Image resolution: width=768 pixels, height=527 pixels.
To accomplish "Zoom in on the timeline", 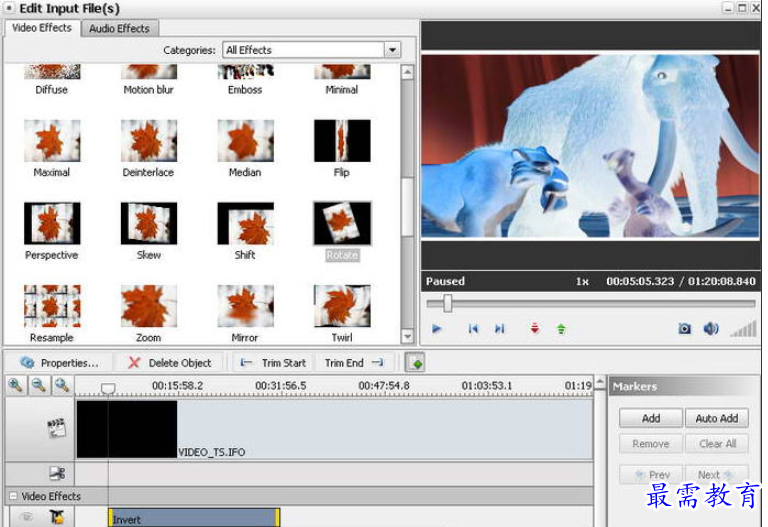I will pyautogui.click(x=16, y=385).
